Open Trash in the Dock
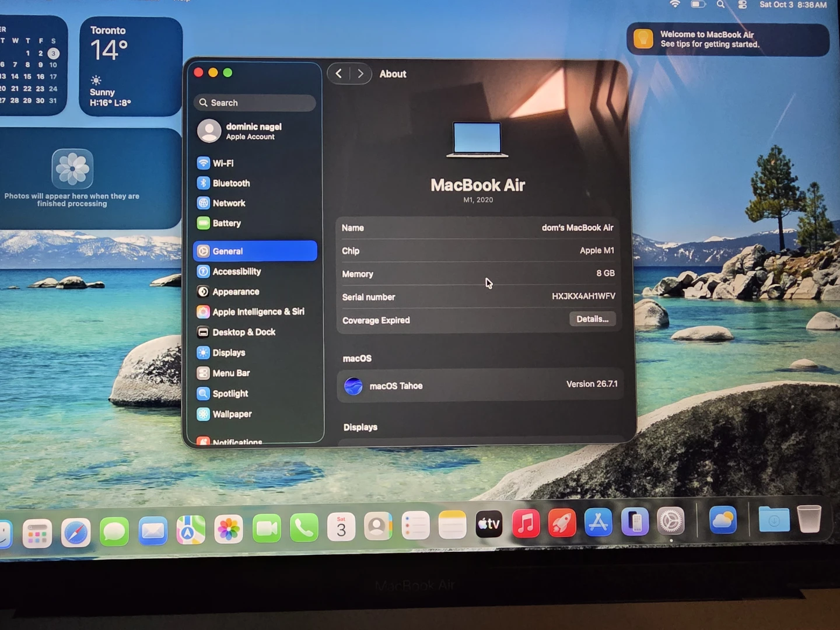Viewport: 840px width, 630px height. 809,518
